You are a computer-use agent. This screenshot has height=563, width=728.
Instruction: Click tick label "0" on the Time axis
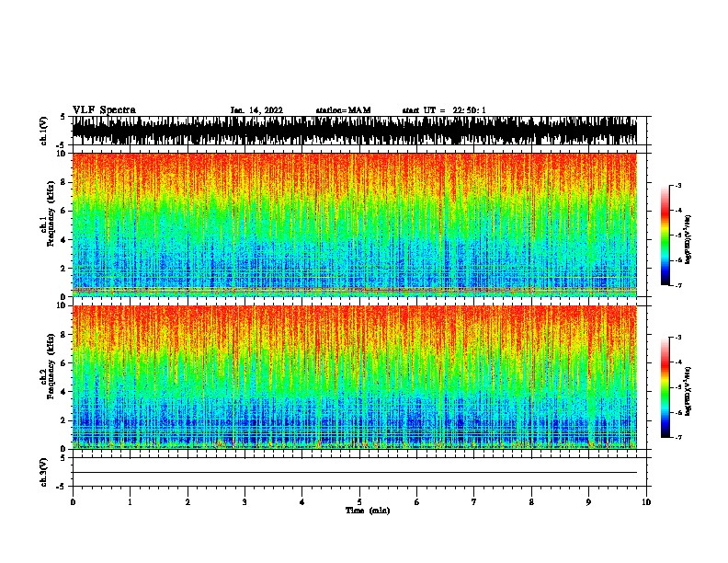(x=73, y=502)
